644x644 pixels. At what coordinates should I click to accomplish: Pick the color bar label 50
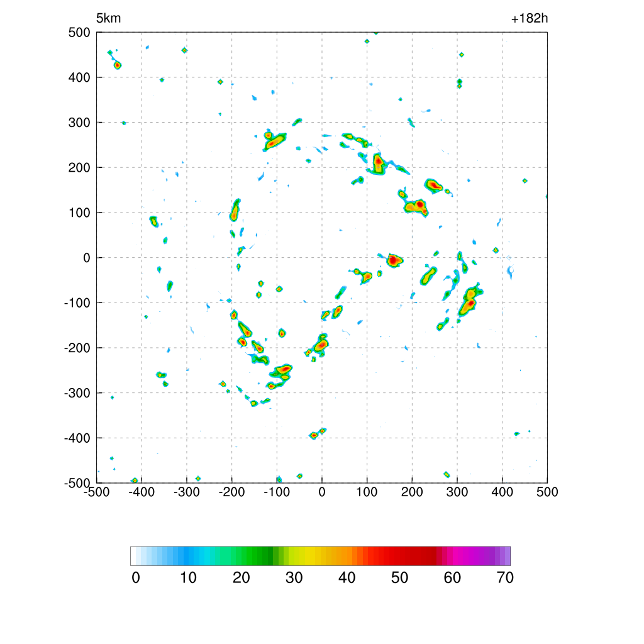pyautogui.click(x=399, y=578)
